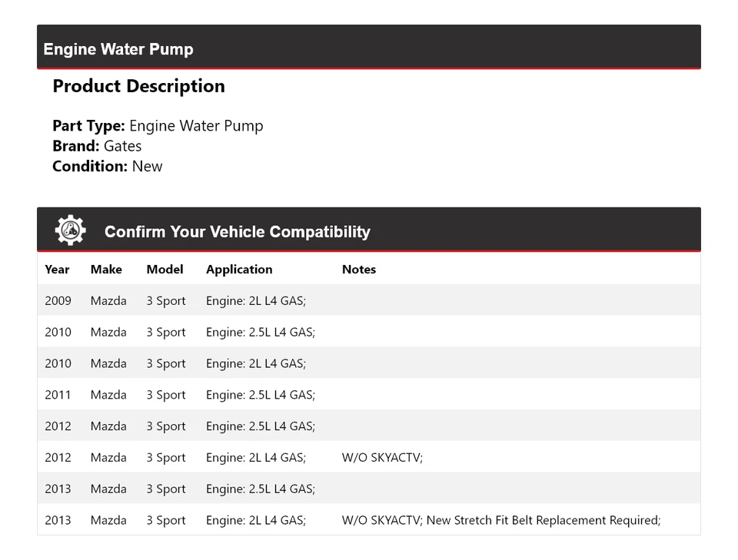The image size is (738, 560).
Task: Select the 2009 year cell
Action: click(x=58, y=301)
